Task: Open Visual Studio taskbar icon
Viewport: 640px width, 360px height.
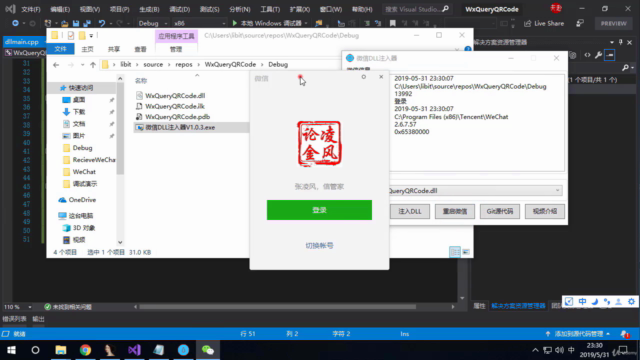Action: click(x=134, y=350)
